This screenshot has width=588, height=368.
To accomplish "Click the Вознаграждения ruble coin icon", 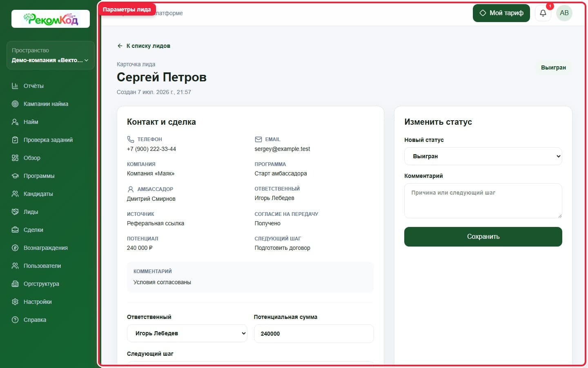I will (15, 248).
